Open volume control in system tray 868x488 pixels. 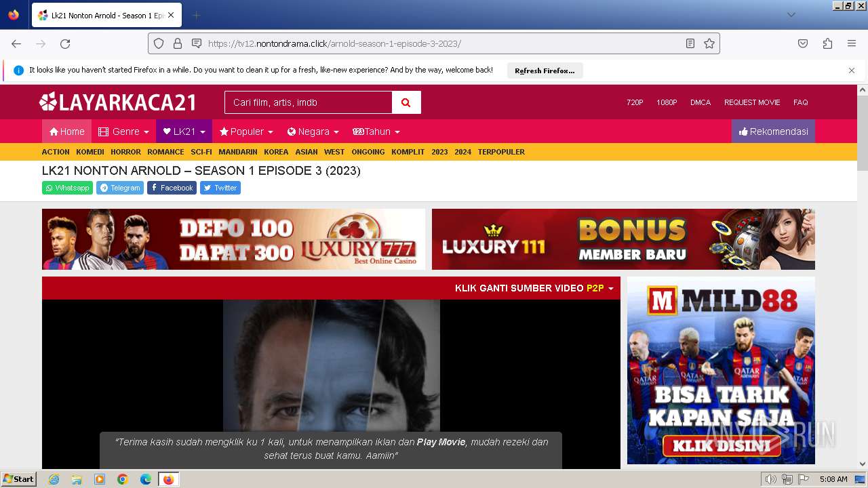(x=771, y=479)
